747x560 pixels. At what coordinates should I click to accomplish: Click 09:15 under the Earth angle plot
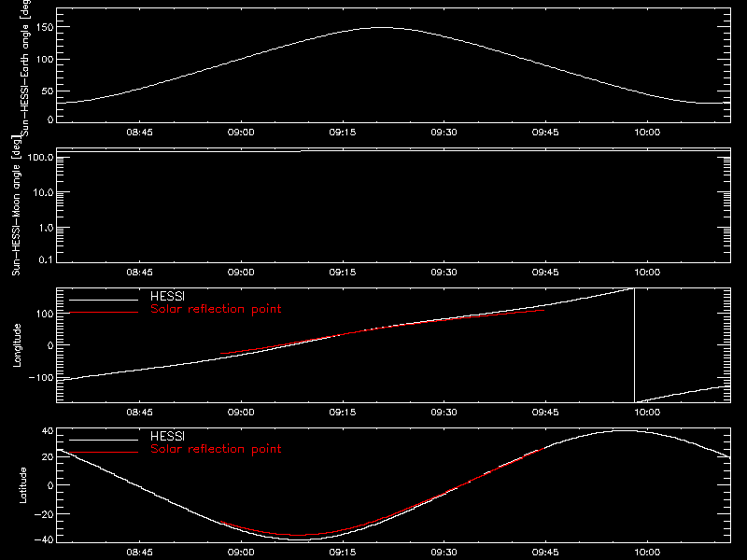(x=343, y=133)
